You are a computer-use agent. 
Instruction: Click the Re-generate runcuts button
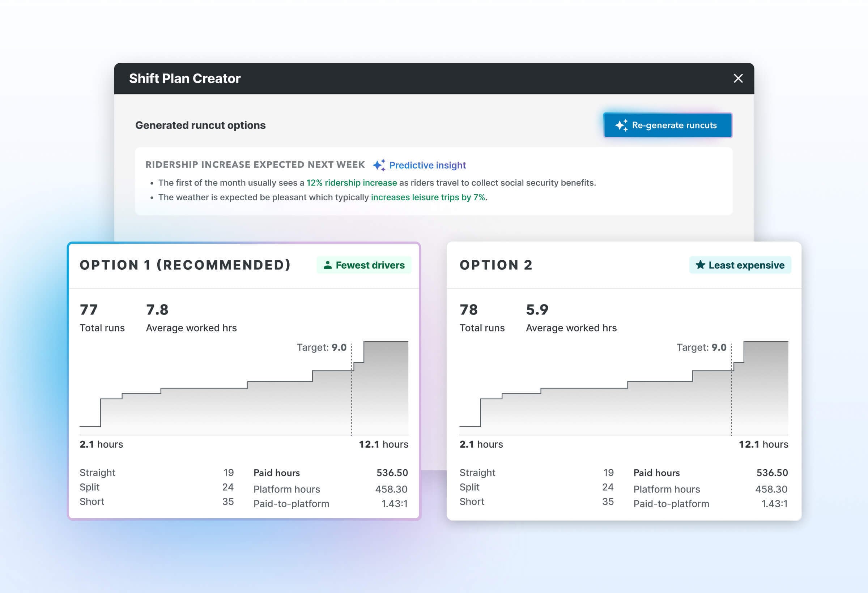pyautogui.click(x=667, y=125)
